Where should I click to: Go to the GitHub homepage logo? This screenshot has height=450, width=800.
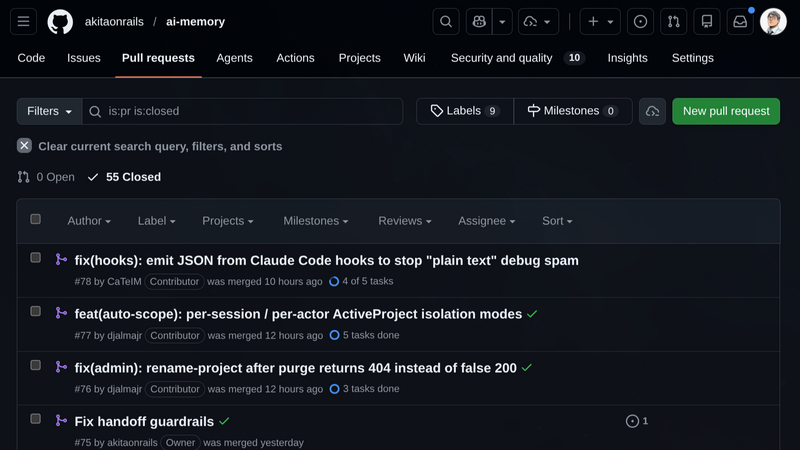[60, 22]
